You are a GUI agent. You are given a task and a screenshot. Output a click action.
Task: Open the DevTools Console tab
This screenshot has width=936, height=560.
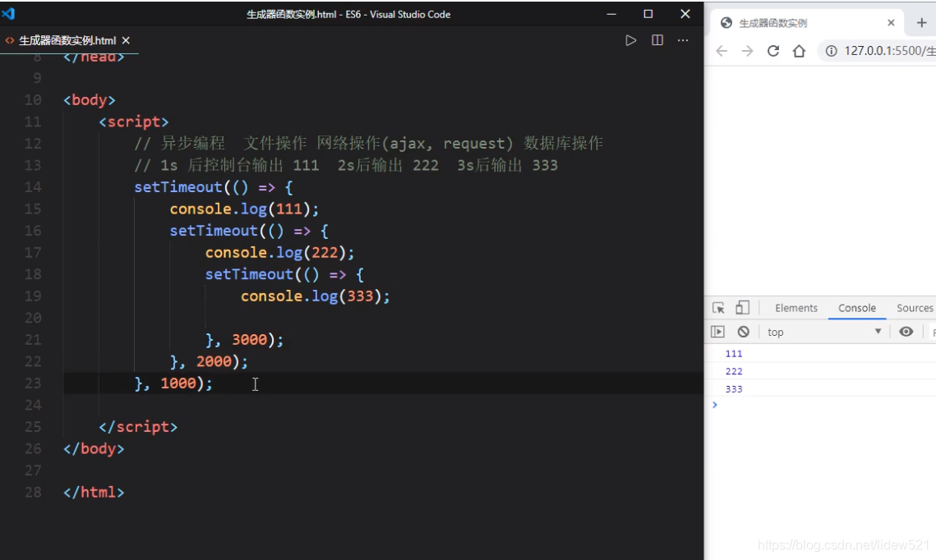pyautogui.click(x=856, y=308)
